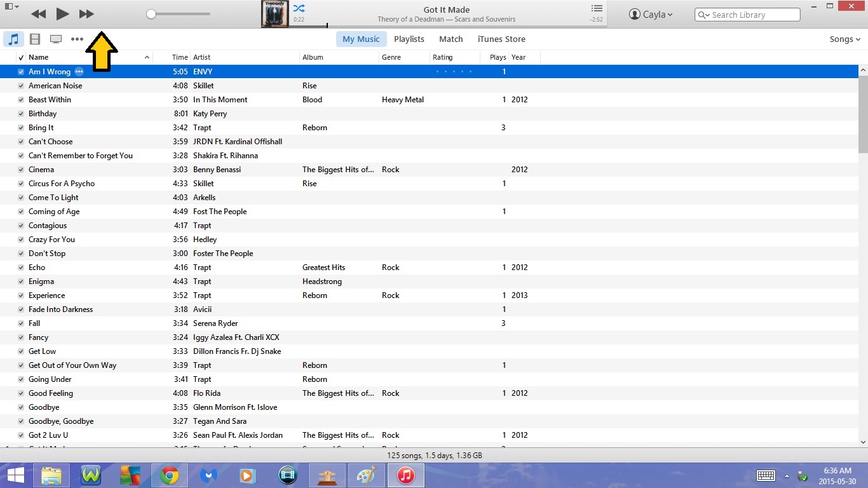Click remaining time display -2:52
Screen dimensions: 868x488
tap(596, 20)
